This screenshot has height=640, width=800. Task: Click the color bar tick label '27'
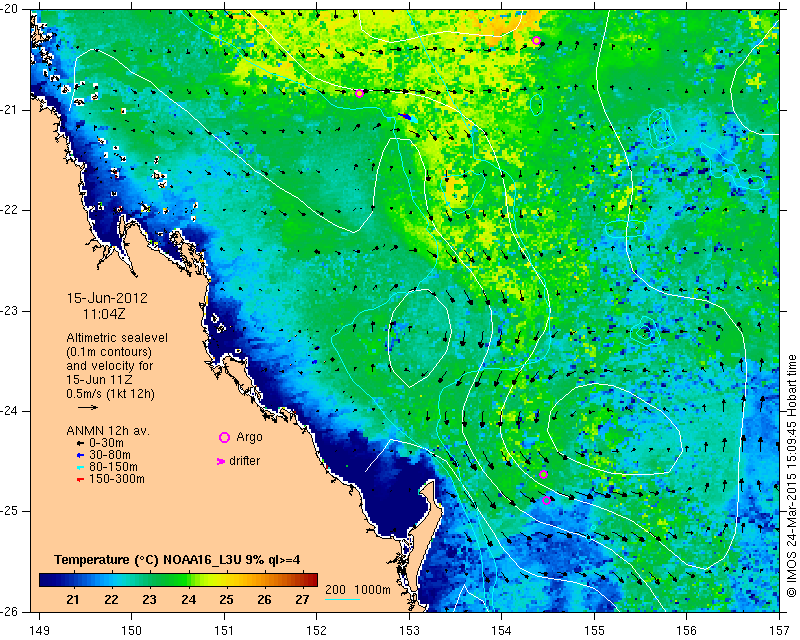(303, 600)
